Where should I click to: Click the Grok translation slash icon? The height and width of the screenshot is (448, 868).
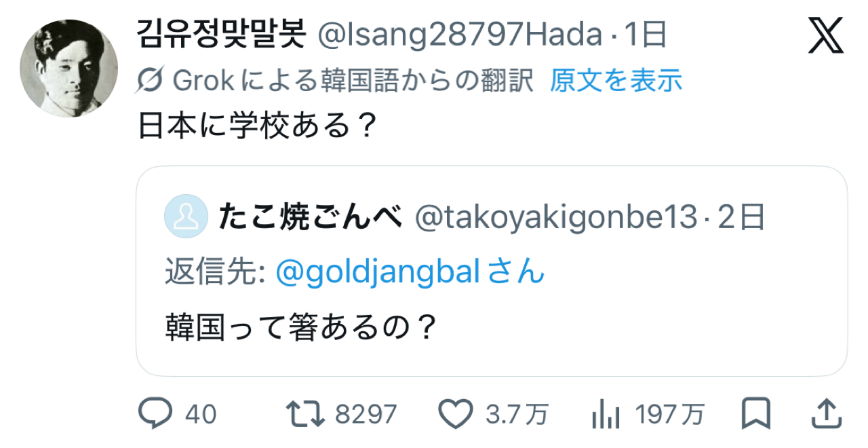click(149, 81)
